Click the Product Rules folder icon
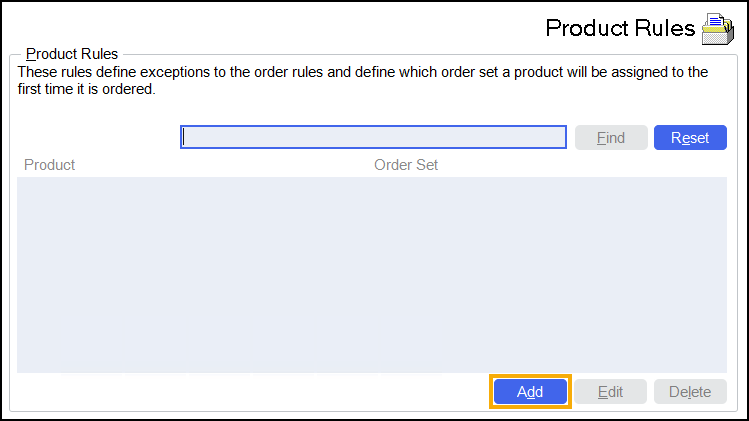The width and height of the screenshot is (749, 421). [717, 29]
